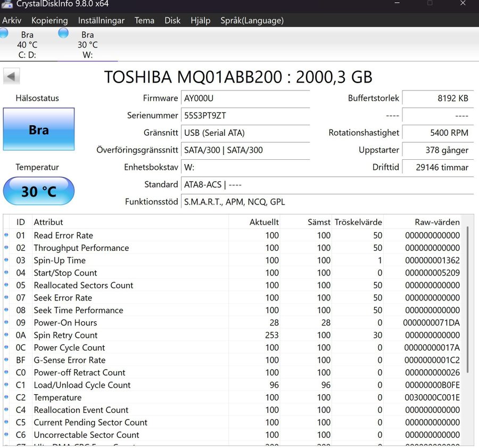The height and width of the screenshot is (448, 479).
Task: Click the status dot for Current Pending Sector Count
Action: pyautogui.click(x=6, y=422)
